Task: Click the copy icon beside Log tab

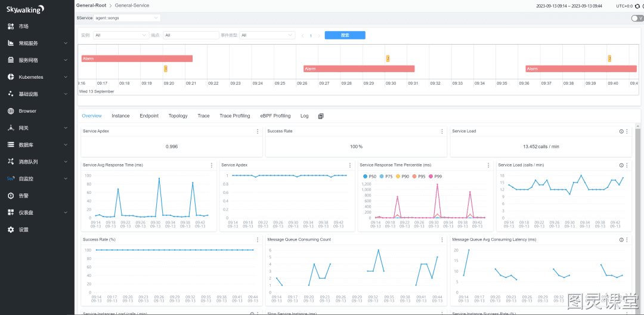Action: click(321, 116)
